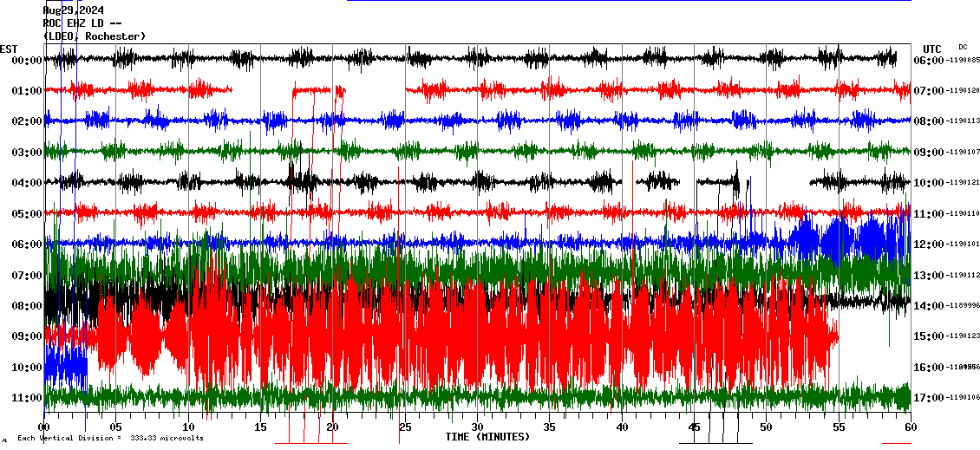The height and width of the screenshot is (450, 980).
Task: Select the 40 minute tick label
Action: click(621, 427)
